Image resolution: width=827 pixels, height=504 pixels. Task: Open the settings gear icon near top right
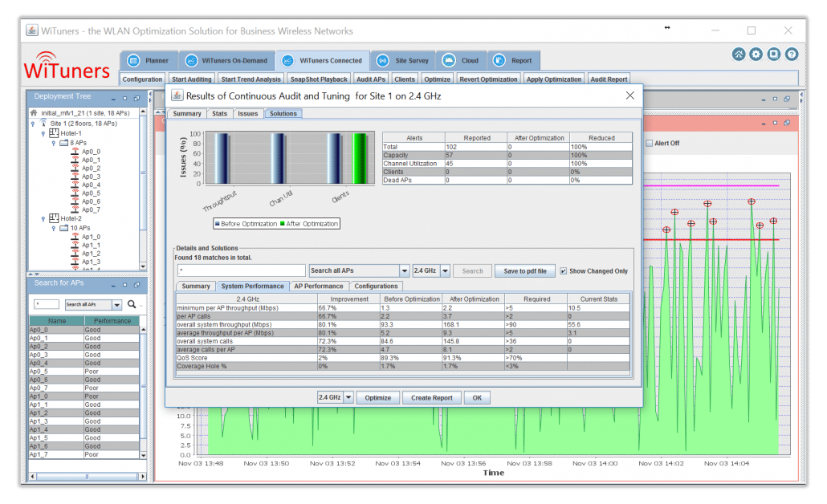[x=756, y=54]
